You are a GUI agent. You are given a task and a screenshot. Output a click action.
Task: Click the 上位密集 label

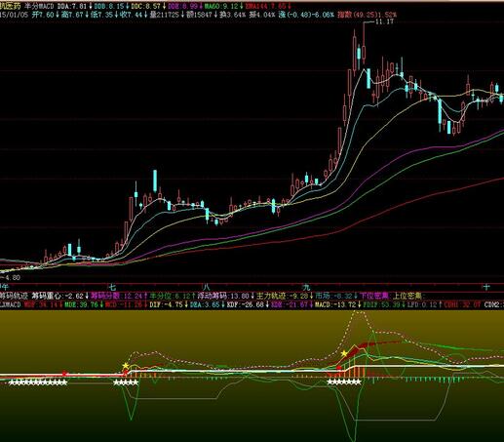[407, 296]
